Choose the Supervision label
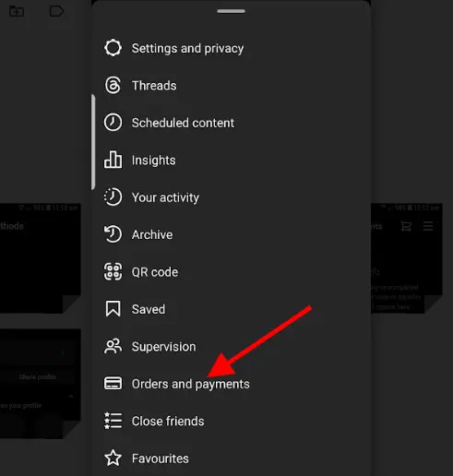453x476 pixels. 164,347
